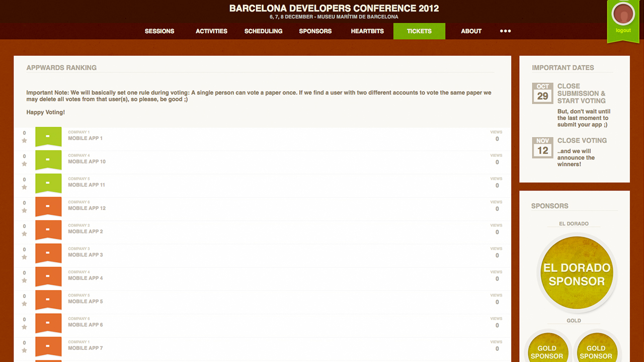Click orange ranking badge of Mobile App 5
This screenshot has height=362, width=644.
coord(48,300)
